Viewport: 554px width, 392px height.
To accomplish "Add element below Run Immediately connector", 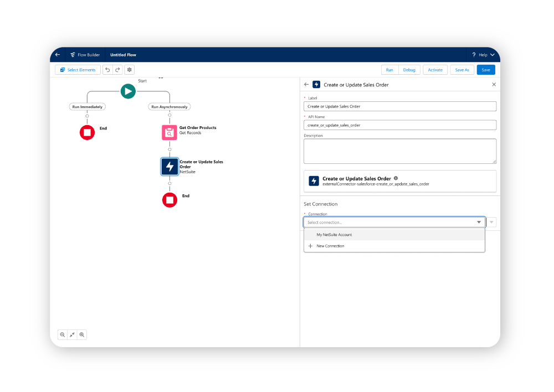I will [x=88, y=116].
